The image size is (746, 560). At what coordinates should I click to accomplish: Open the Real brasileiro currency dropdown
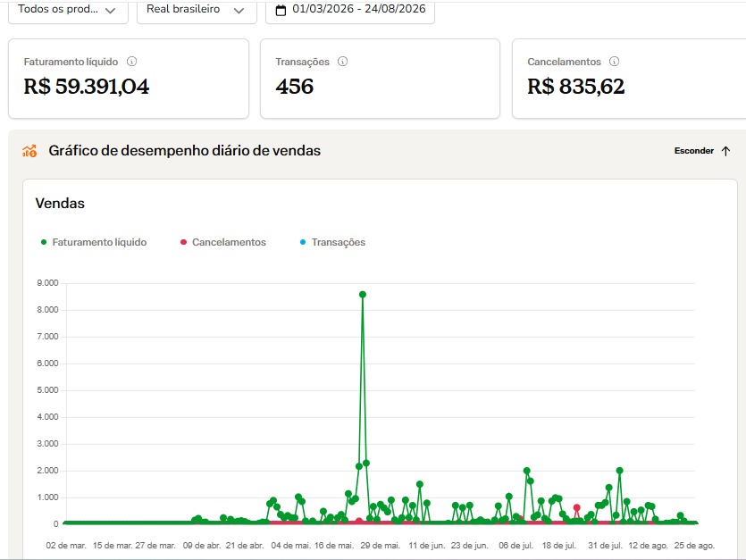pyautogui.click(x=197, y=11)
